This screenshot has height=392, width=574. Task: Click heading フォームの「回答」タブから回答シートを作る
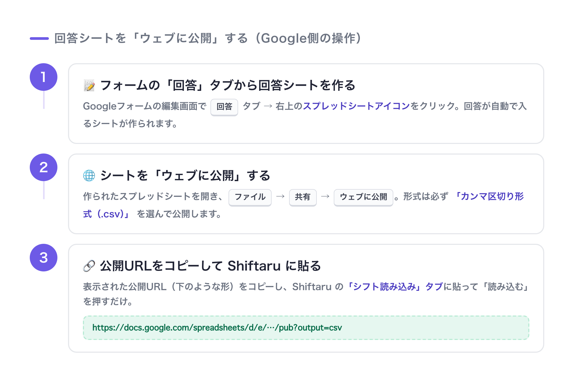click(x=228, y=85)
